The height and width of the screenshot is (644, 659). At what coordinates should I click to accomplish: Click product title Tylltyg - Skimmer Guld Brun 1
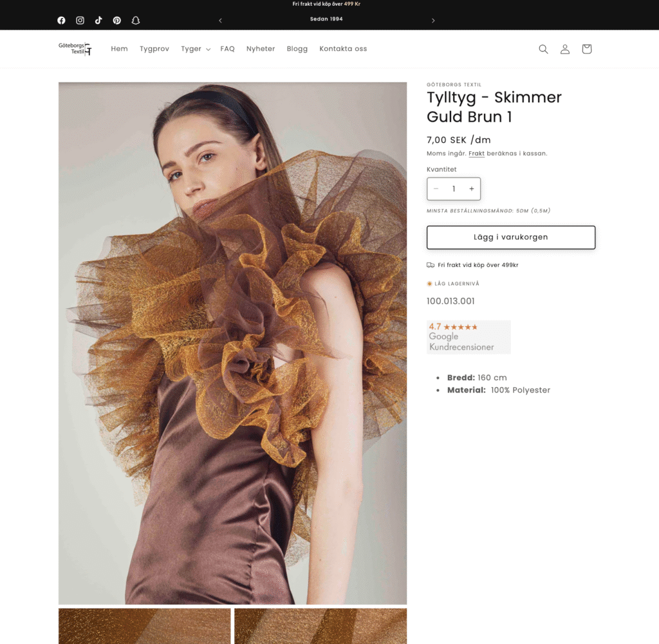click(x=494, y=107)
